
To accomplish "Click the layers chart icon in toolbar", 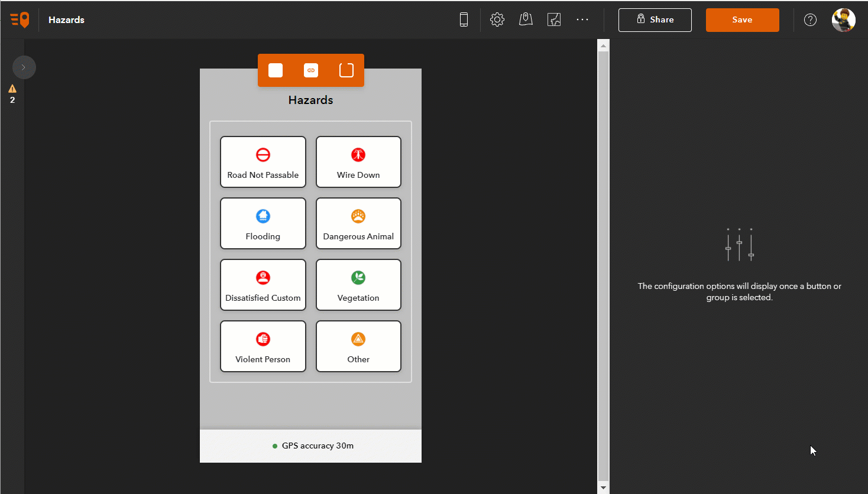I will tap(554, 19).
